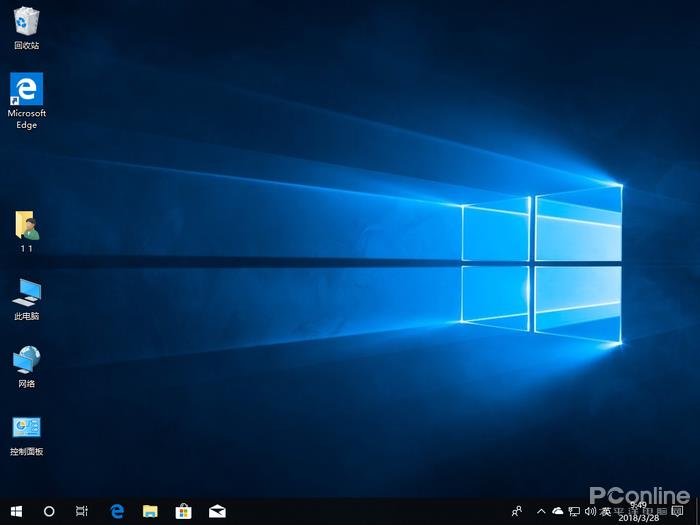Screen dimensions: 700x525
Task: Click the Cortana circle in the taskbar
Action: (49, 511)
